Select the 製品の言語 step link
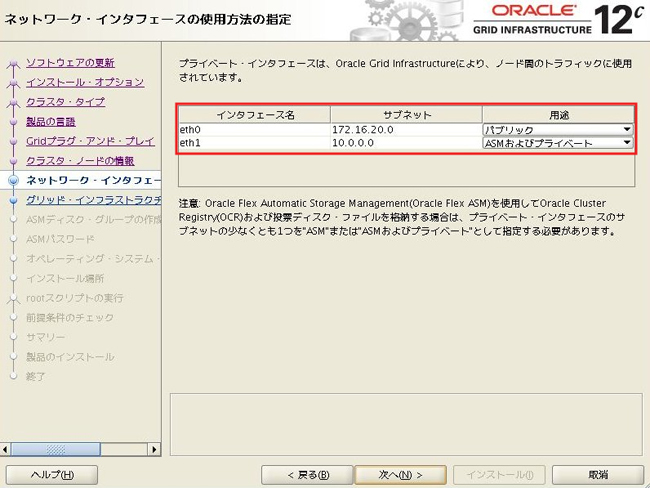The height and width of the screenshot is (488, 650). point(51,122)
